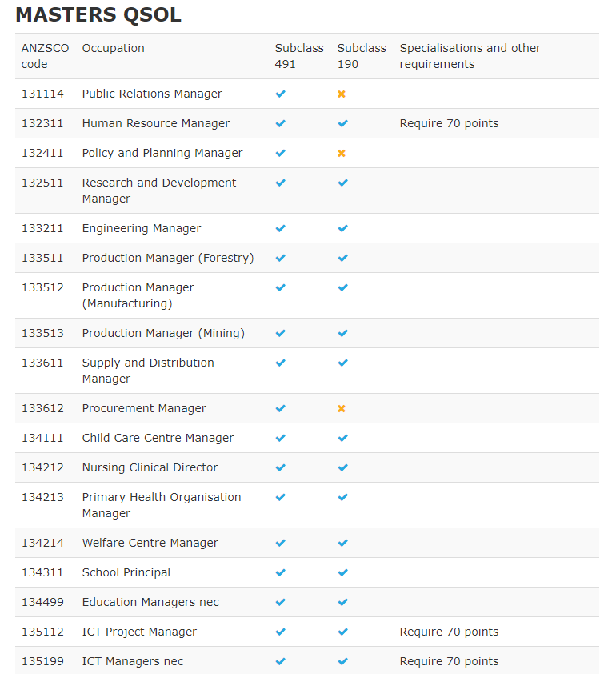Click the Subclass 491 column header
Screen dimensions: 616x674
(299, 56)
